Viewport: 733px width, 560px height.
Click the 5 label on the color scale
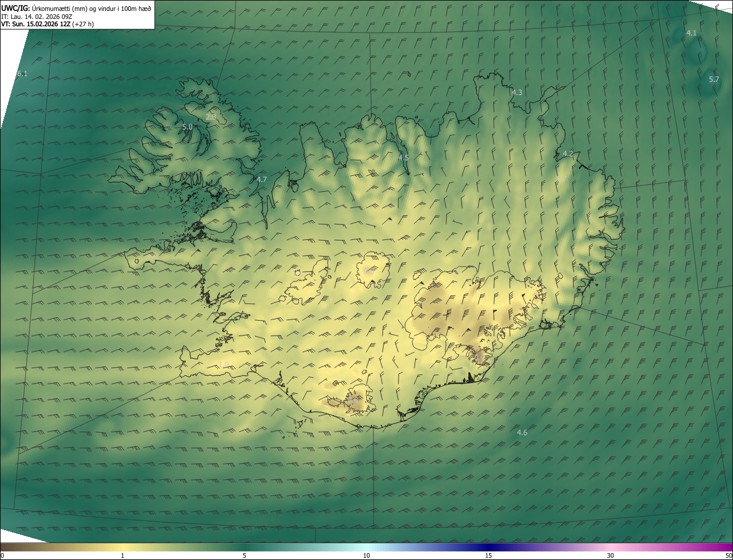[x=245, y=556]
